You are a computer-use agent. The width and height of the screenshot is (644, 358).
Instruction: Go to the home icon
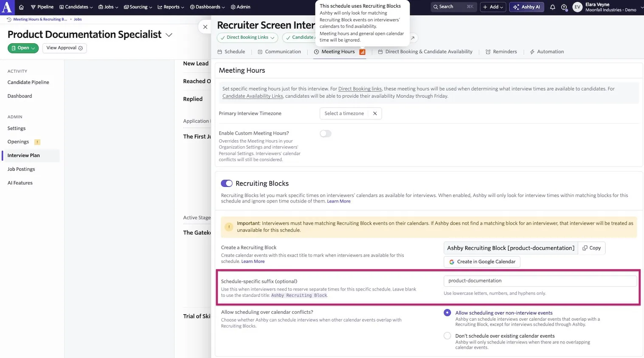(21, 7)
